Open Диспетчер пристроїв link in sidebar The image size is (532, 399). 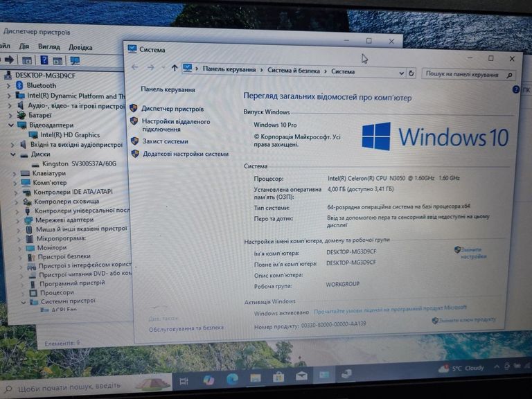click(x=172, y=109)
